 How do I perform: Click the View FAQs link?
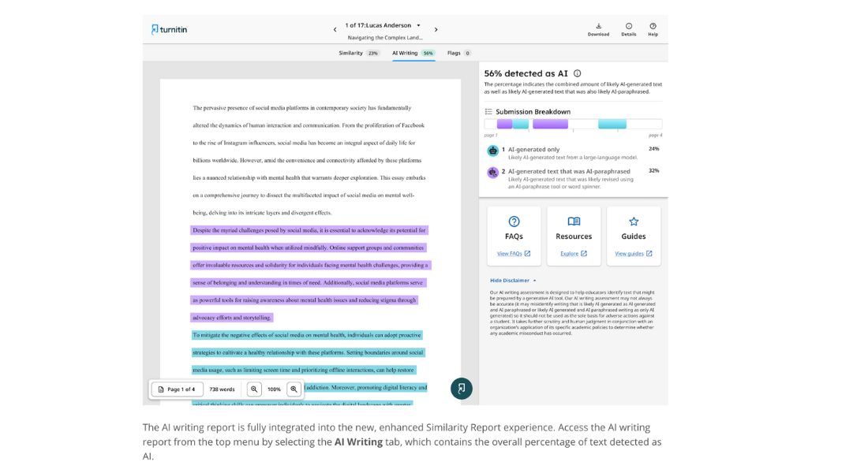click(x=511, y=253)
